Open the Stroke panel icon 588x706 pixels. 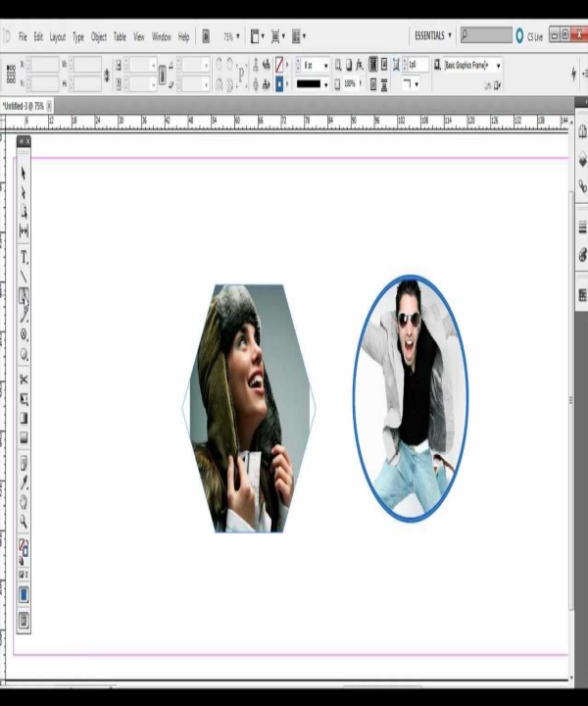click(582, 227)
